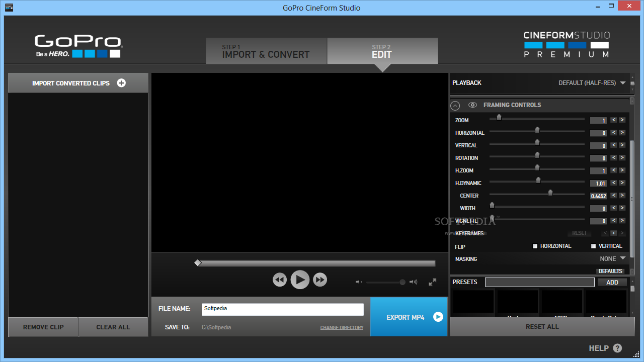Click Import Converted Clips button

pyautogui.click(x=78, y=83)
